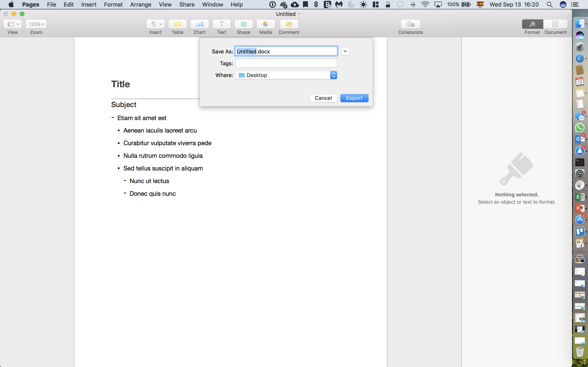Add a Comment
The width and height of the screenshot is (588, 367).
click(x=289, y=27)
